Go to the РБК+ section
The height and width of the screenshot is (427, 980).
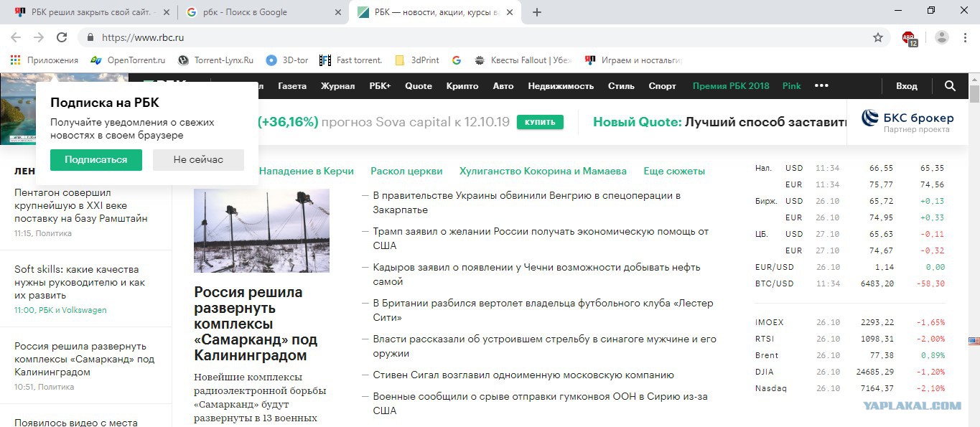(x=380, y=86)
